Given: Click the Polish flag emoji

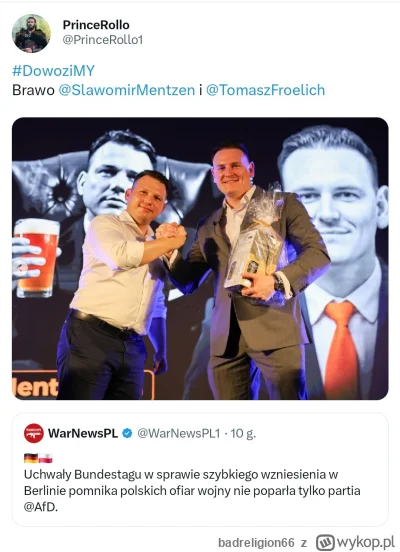Looking at the screenshot, I should [46, 458].
